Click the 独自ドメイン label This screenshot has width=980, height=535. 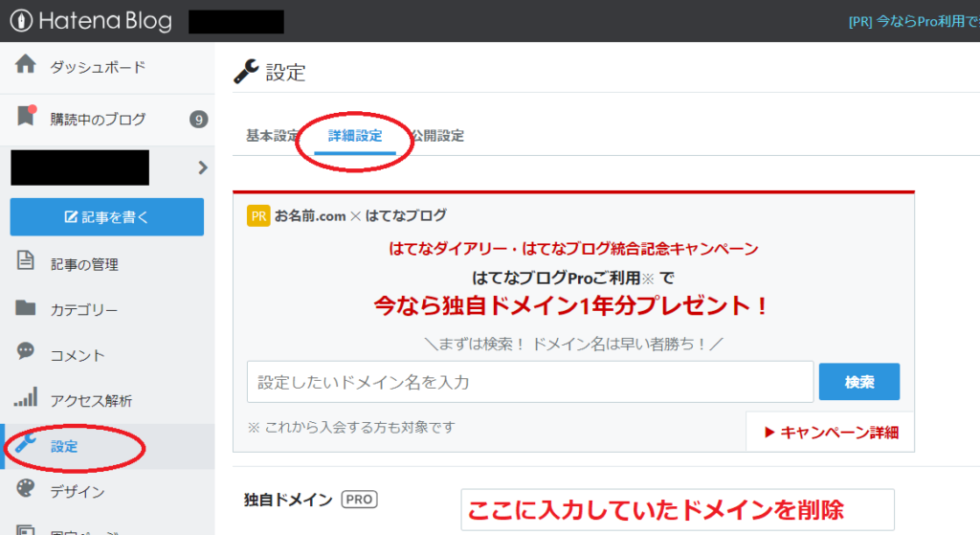(x=288, y=500)
